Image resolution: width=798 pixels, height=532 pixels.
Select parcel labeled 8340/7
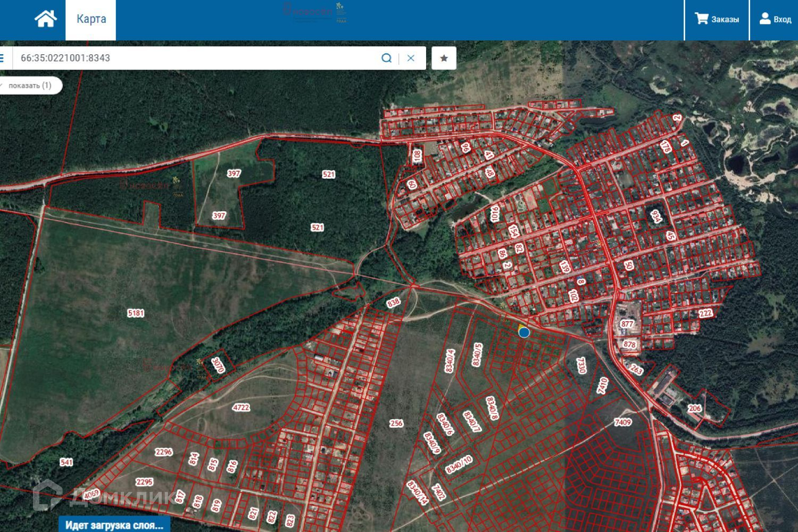click(x=472, y=421)
